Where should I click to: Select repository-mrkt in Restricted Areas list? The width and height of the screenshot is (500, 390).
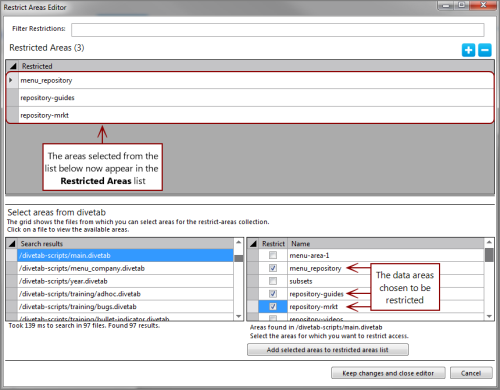click(x=256, y=115)
